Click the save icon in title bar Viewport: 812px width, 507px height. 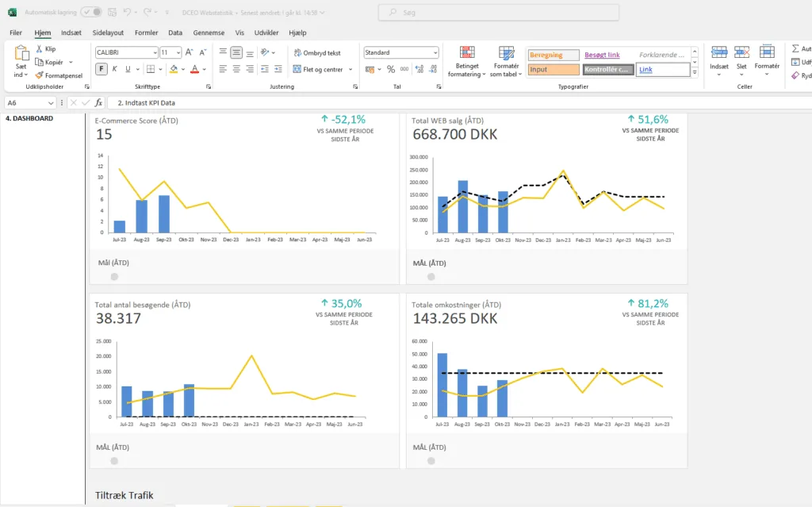(x=112, y=12)
